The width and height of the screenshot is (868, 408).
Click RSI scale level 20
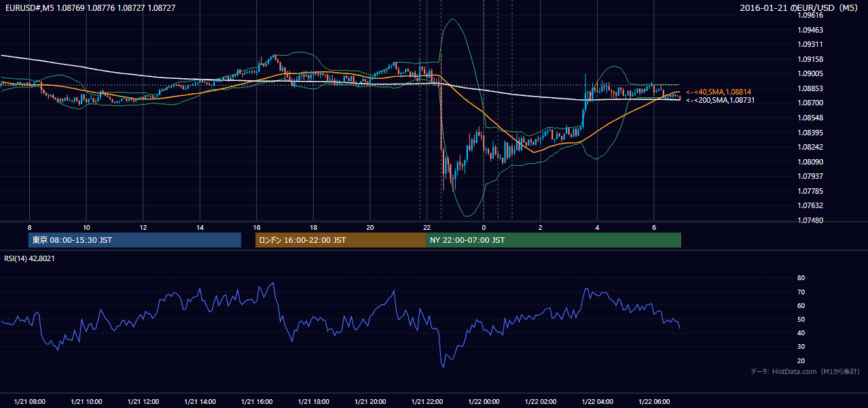[801, 360]
